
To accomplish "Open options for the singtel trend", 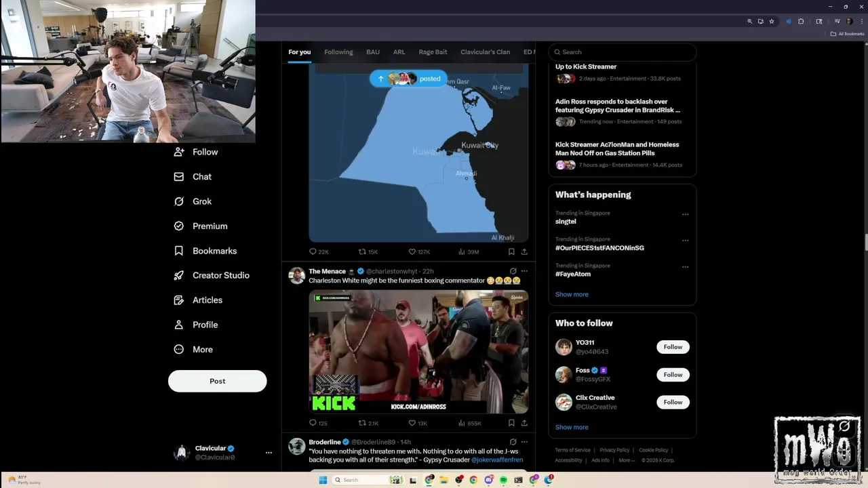I will tap(685, 214).
